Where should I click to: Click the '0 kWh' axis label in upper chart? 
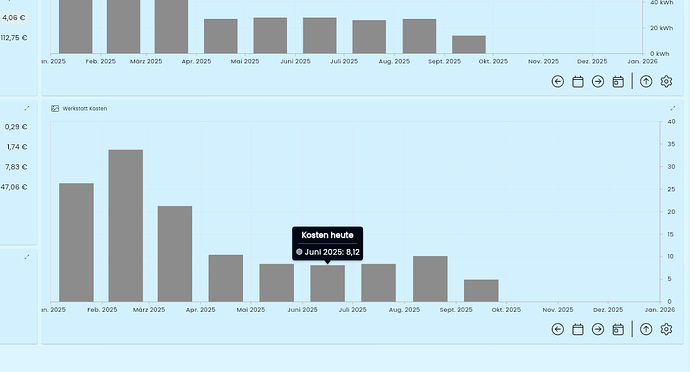click(x=659, y=54)
